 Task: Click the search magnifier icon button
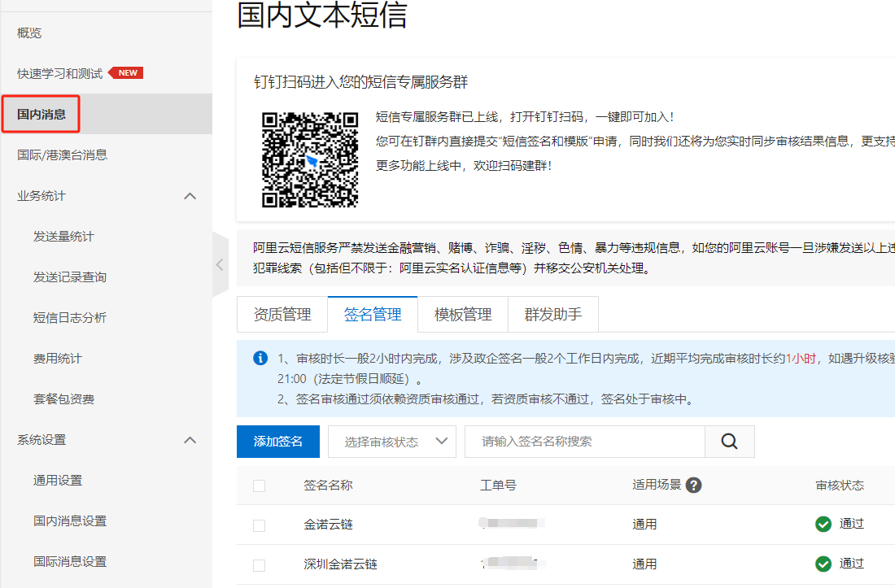coord(729,442)
